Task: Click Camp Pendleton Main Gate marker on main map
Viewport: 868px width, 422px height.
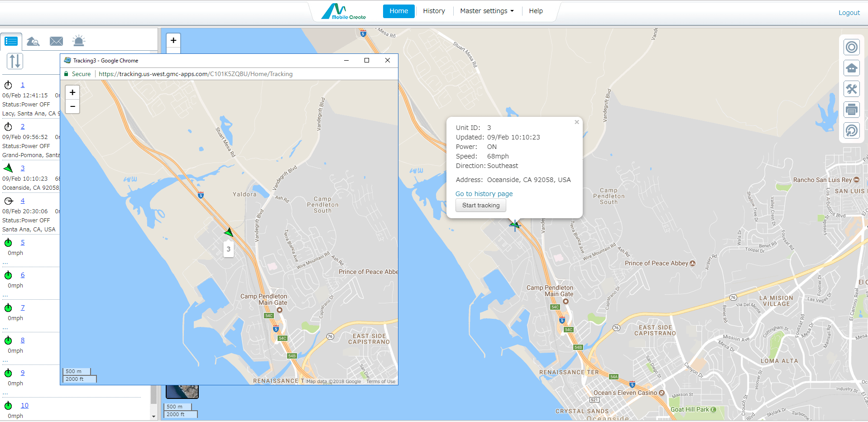Action: click(566, 301)
